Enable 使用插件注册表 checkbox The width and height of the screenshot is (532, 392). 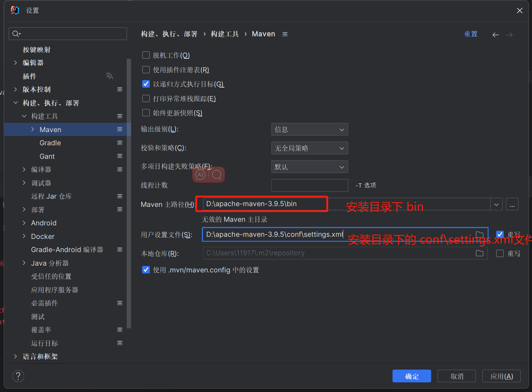[146, 69]
